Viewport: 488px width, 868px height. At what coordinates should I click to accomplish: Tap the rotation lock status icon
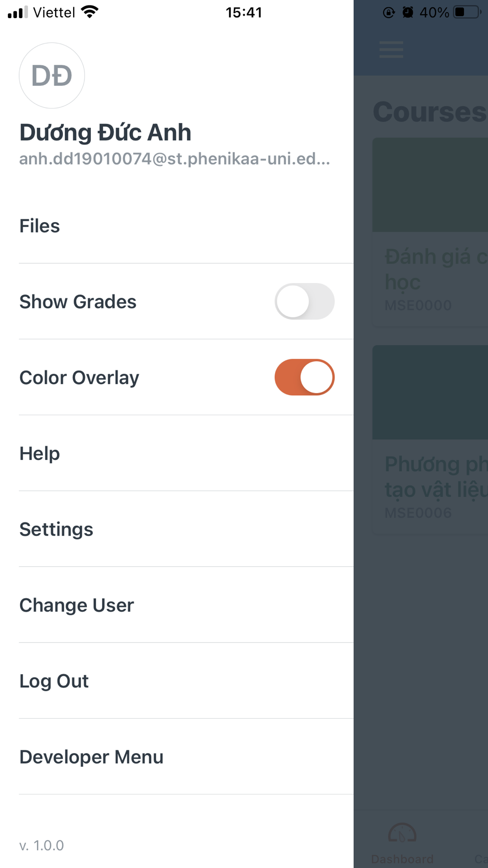[388, 12]
